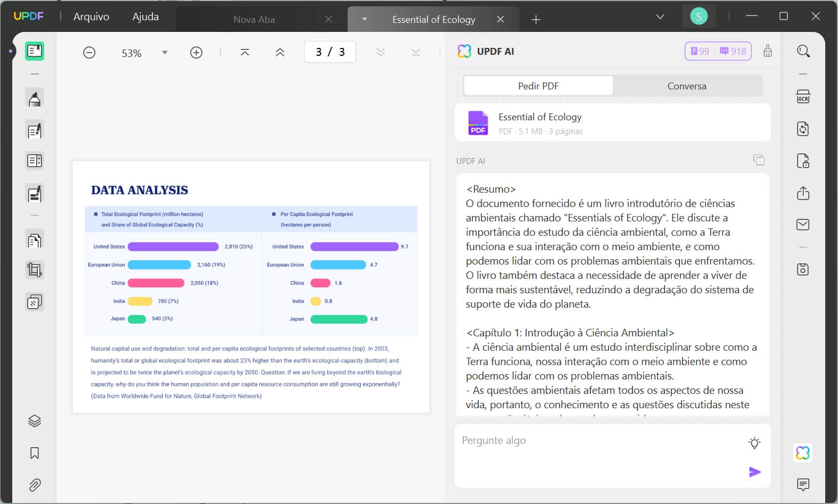This screenshot has height=504, width=838.
Task: Open the Attachments paperclip panel
Action: click(x=35, y=485)
